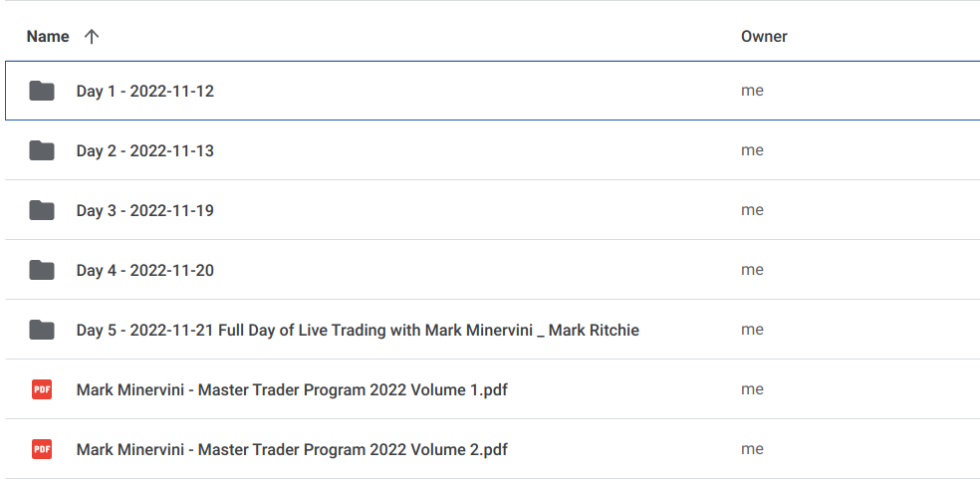Click the Volume 2 PDF file icon
The image size is (980, 484).
tap(42, 450)
